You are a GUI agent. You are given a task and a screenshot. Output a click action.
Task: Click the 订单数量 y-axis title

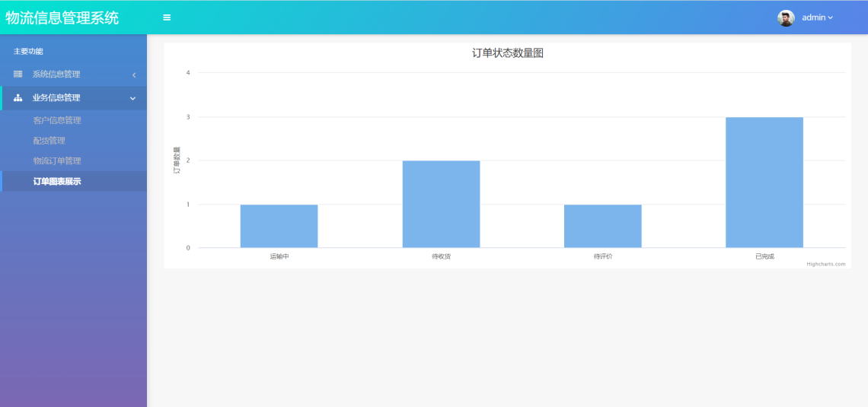(177, 161)
